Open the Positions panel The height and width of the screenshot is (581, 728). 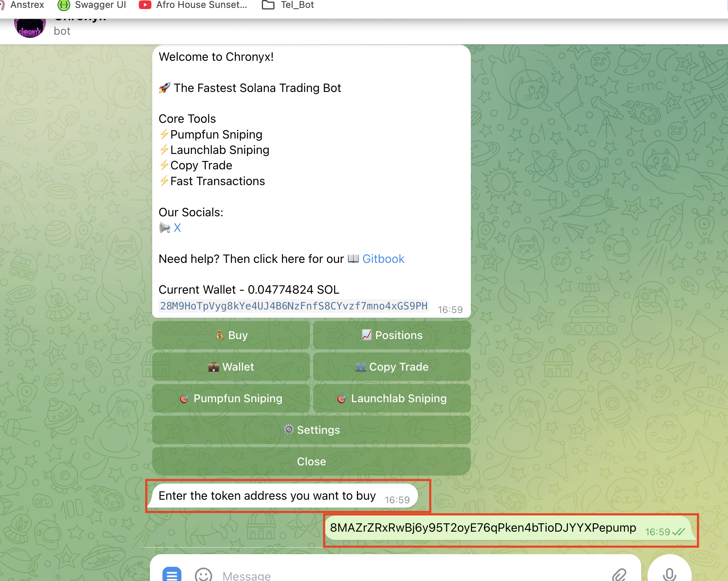pos(392,335)
